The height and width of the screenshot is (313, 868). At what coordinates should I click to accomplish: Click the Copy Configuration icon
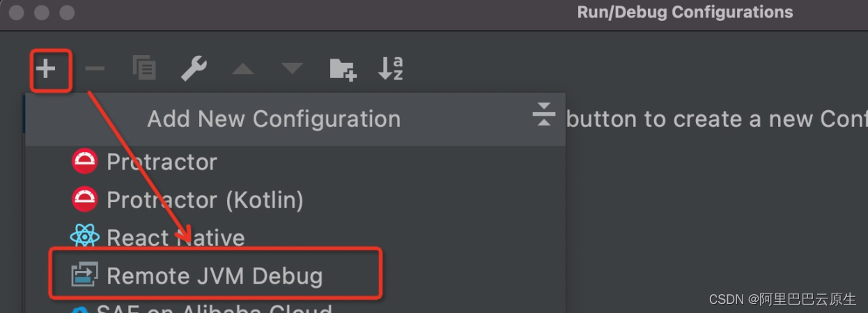click(144, 68)
